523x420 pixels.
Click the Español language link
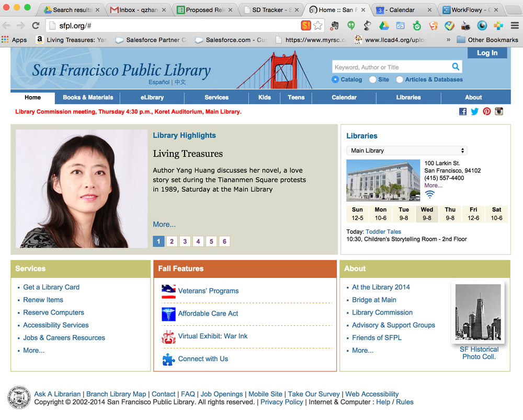click(159, 82)
